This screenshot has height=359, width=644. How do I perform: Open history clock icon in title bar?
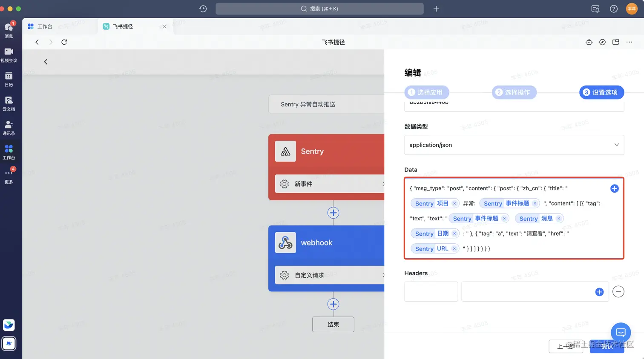coord(203,9)
